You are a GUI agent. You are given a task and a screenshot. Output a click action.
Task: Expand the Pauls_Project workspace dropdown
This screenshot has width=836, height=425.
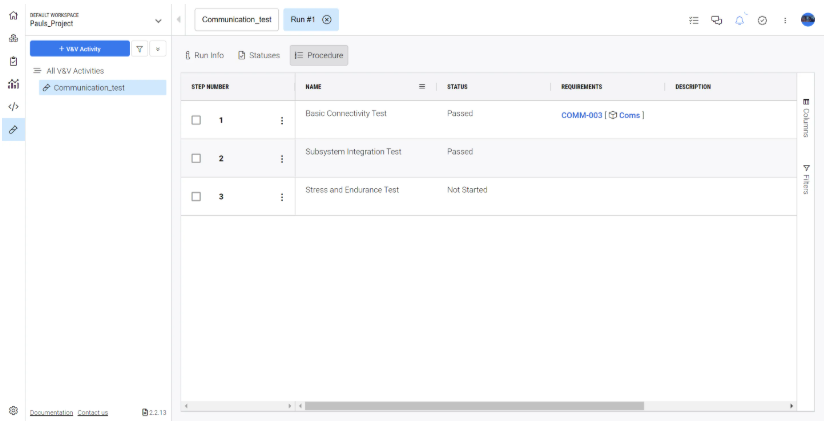coord(158,20)
